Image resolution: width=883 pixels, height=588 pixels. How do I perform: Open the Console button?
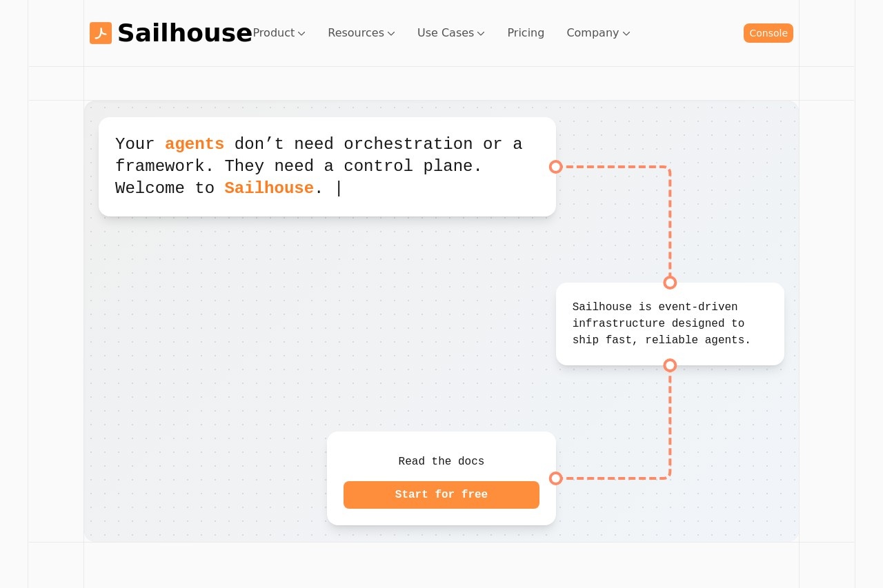click(768, 33)
